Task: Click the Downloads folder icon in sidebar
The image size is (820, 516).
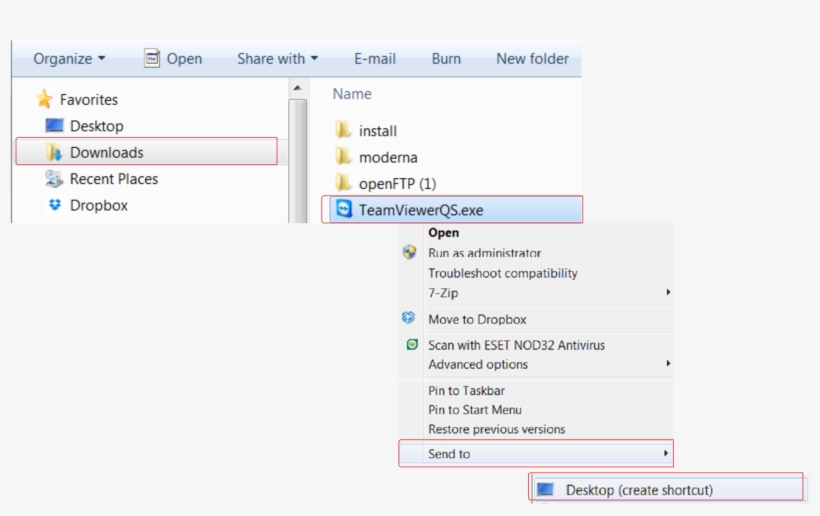Action: click(x=53, y=152)
